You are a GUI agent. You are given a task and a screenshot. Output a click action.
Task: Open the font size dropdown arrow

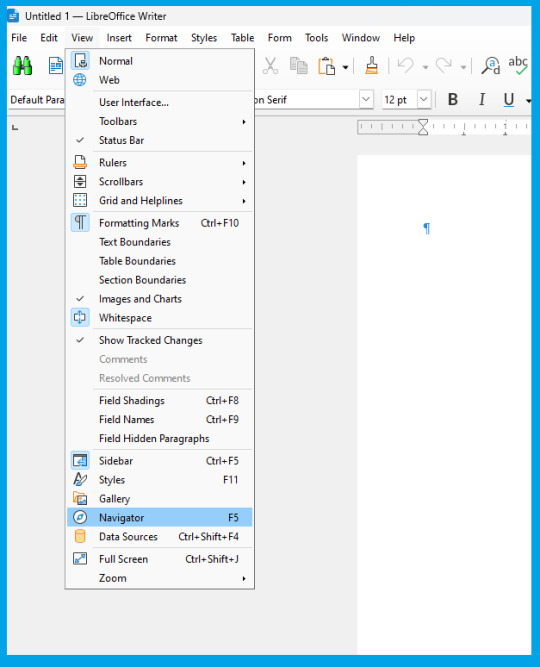point(423,100)
